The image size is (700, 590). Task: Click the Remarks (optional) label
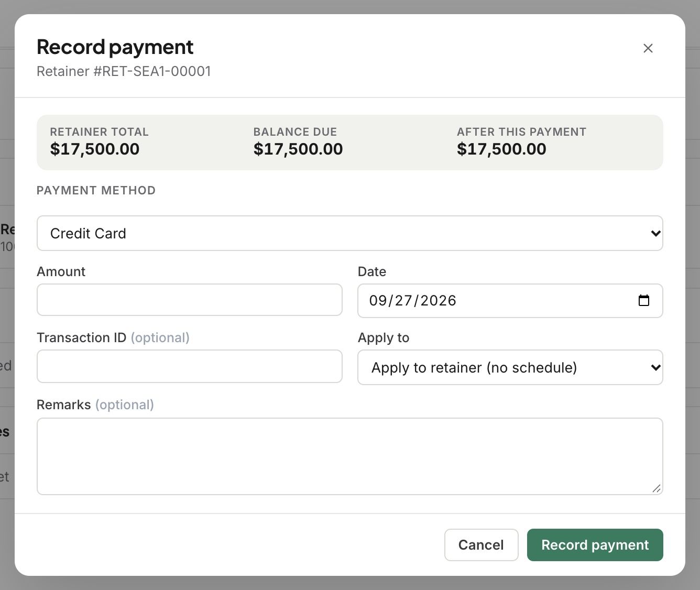click(95, 405)
